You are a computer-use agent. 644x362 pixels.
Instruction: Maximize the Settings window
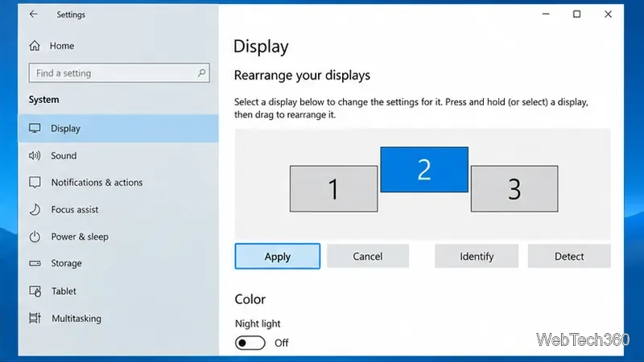(x=576, y=14)
